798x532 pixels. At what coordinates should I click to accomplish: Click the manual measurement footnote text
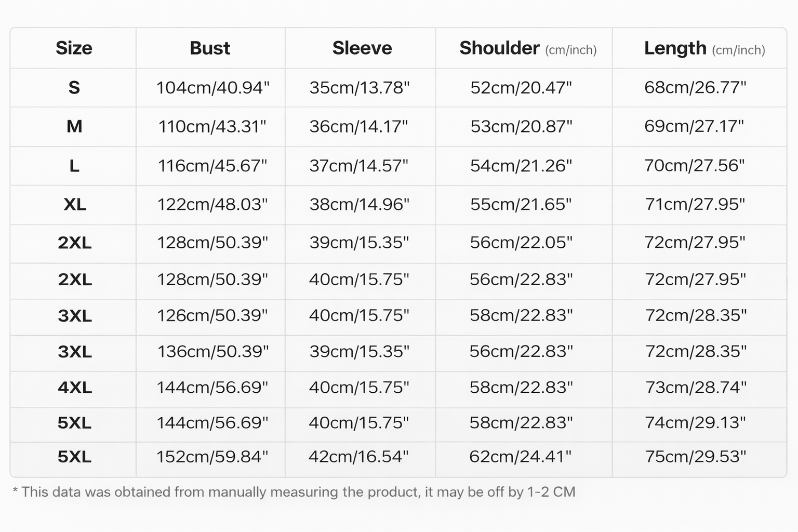[x=294, y=492]
